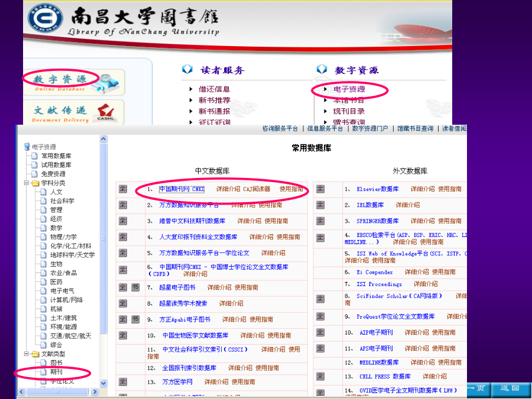Select the 期刊 node under 文献类型
This screenshot has height=399, width=532.
coord(56,372)
